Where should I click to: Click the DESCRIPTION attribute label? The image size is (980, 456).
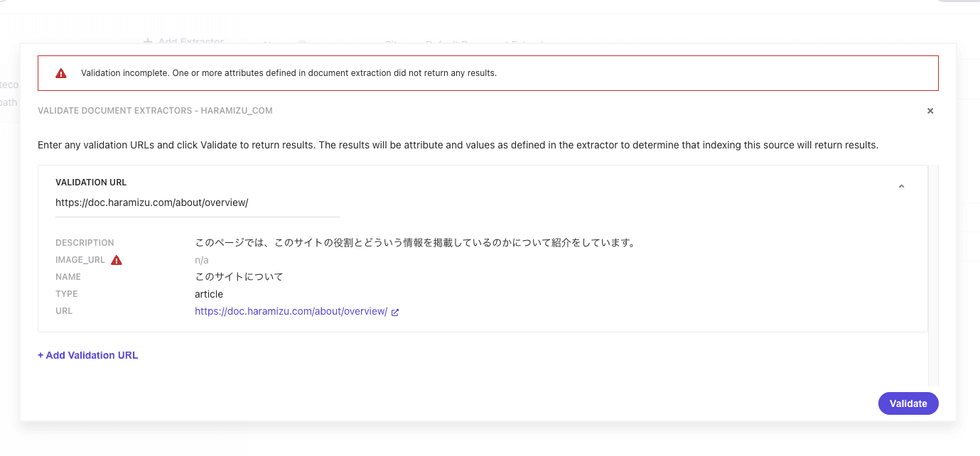tap(85, 243)
